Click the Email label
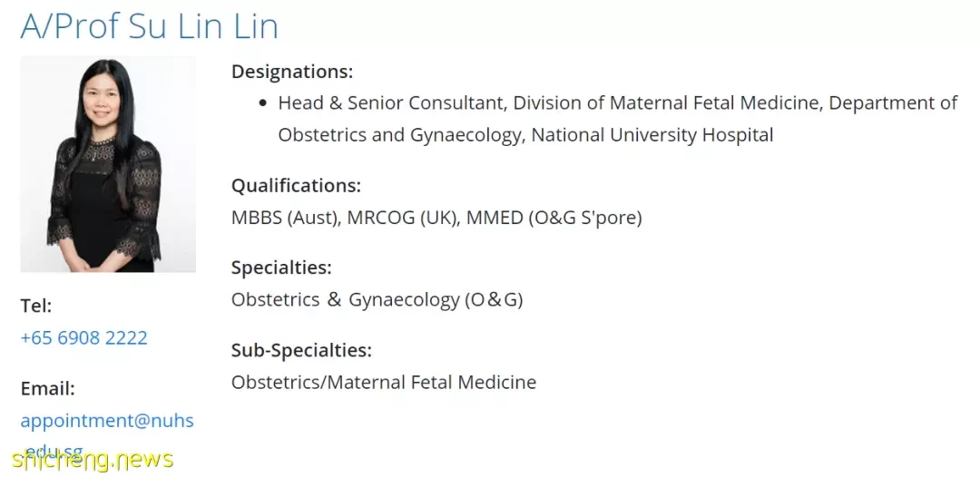Screen dimensions: 980x477 [47, 388]
